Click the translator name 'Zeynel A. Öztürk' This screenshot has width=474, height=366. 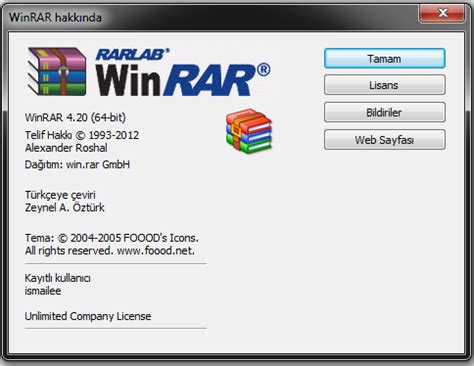click(x=65, y=207)
